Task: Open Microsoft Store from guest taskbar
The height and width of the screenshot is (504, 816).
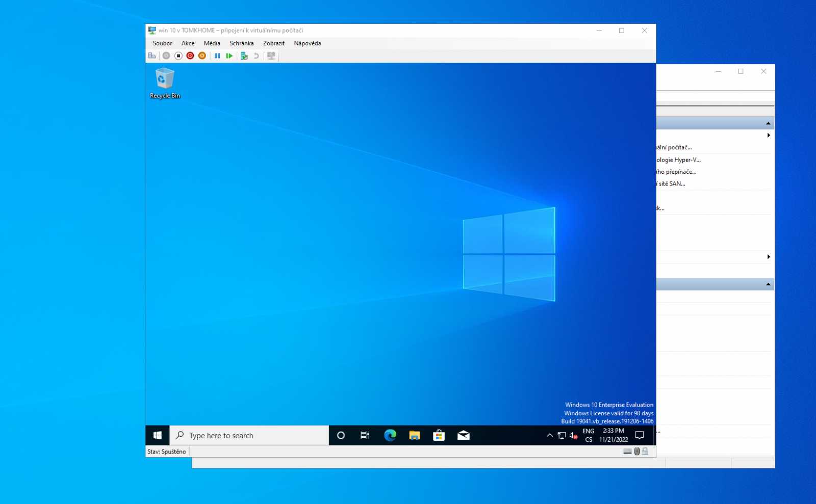Action: tap(439, 435)
